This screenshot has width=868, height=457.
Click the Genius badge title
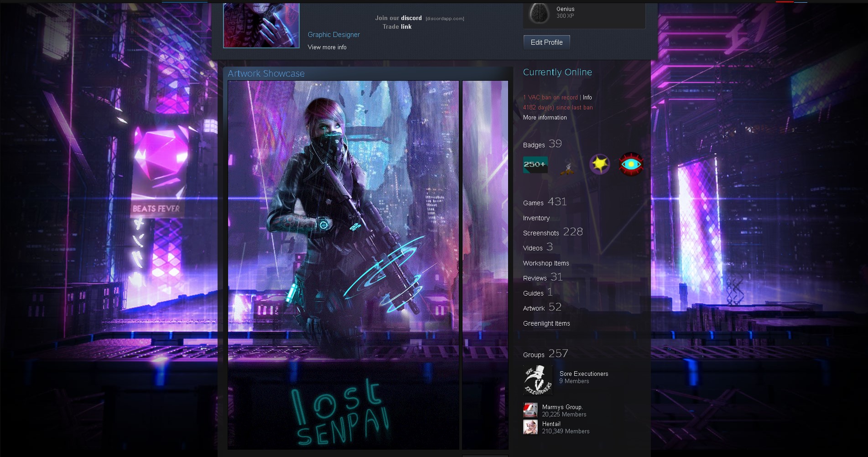click(566, 9)
